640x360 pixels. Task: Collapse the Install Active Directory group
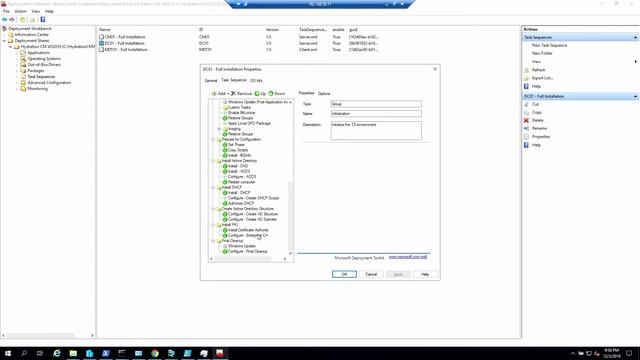click(213, 161)
